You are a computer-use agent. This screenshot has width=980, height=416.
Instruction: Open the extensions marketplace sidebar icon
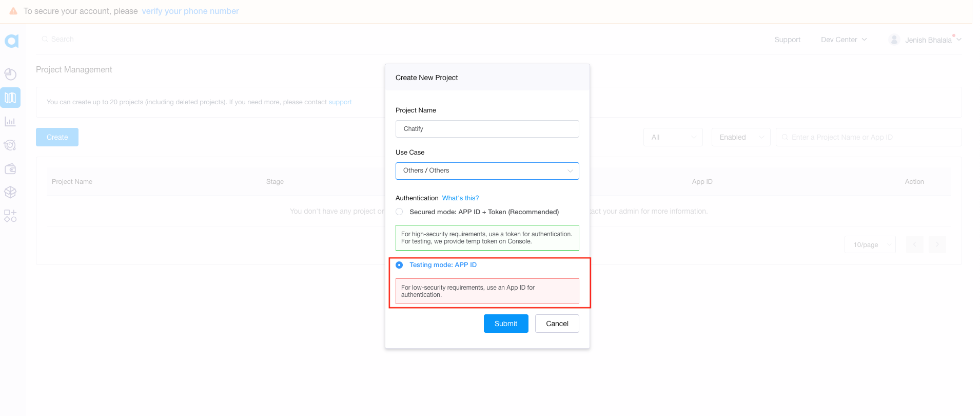[10, 216]
